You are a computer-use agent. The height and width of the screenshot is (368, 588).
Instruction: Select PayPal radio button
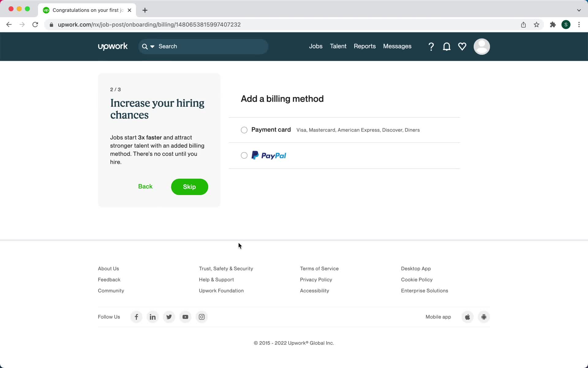(x=244, y=155)
